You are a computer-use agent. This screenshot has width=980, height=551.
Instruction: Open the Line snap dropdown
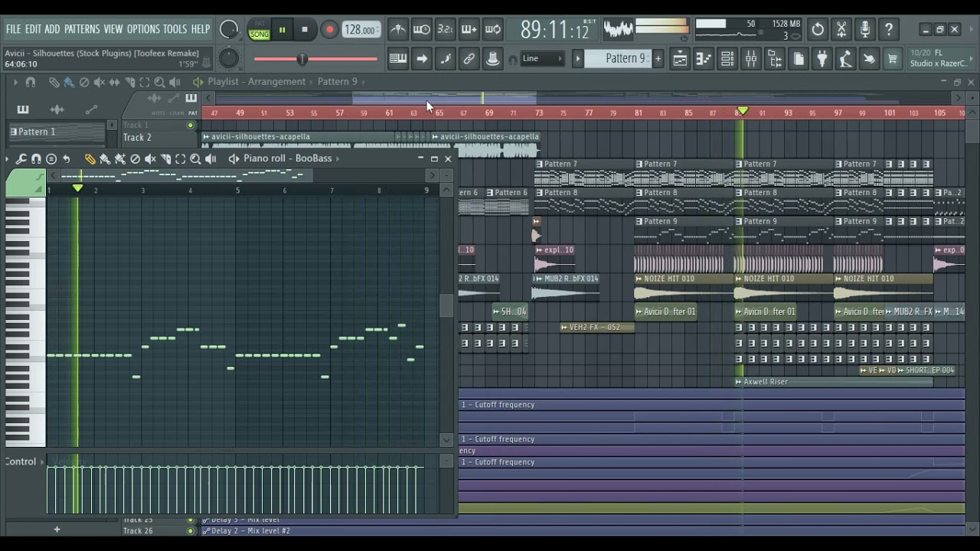[x=543, y=58]
